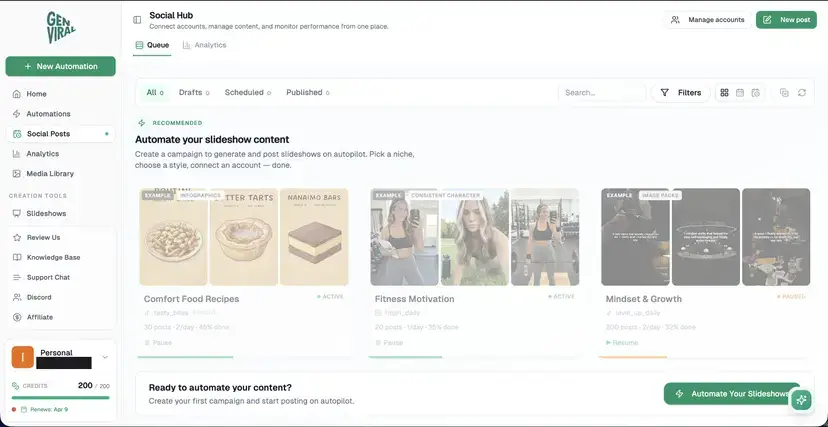Refresh the post queue

click(x=802, y=93)
